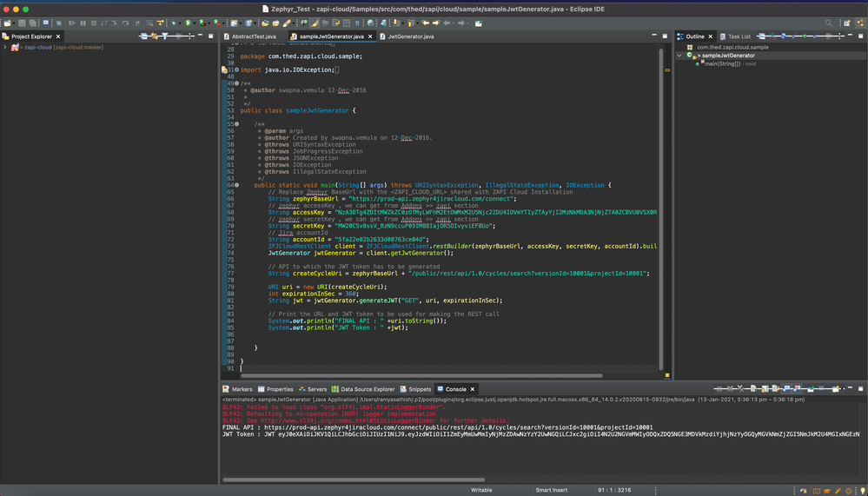Viewport: 868px width, 496px height.
Task: Switch to the AbstractTest.java editor tab
Action: (254, 36)
